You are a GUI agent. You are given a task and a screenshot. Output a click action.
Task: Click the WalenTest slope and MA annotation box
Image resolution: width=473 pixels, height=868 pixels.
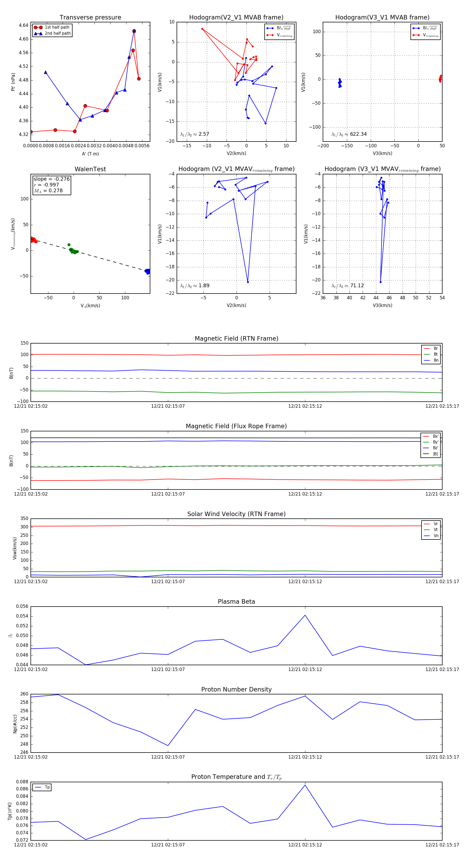52,185
